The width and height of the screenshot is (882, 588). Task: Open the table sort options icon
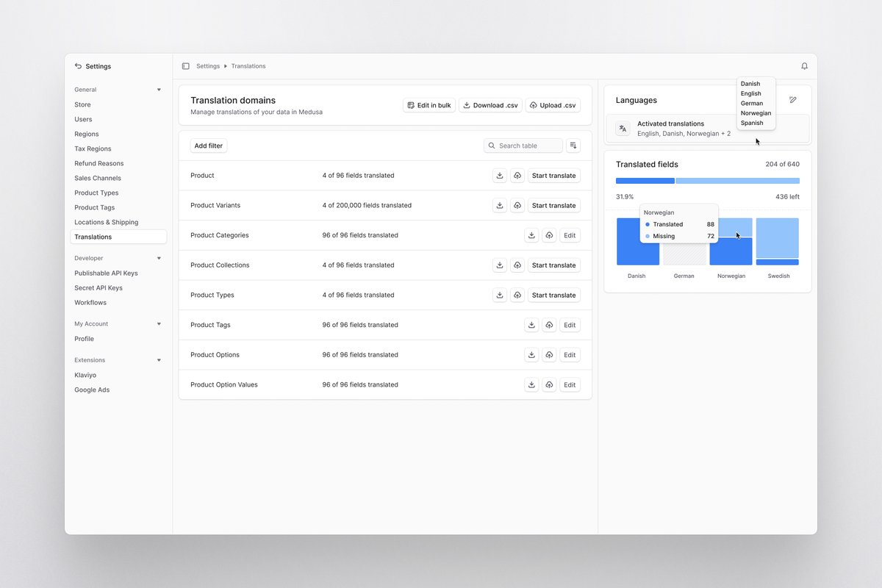click(573, 146)
